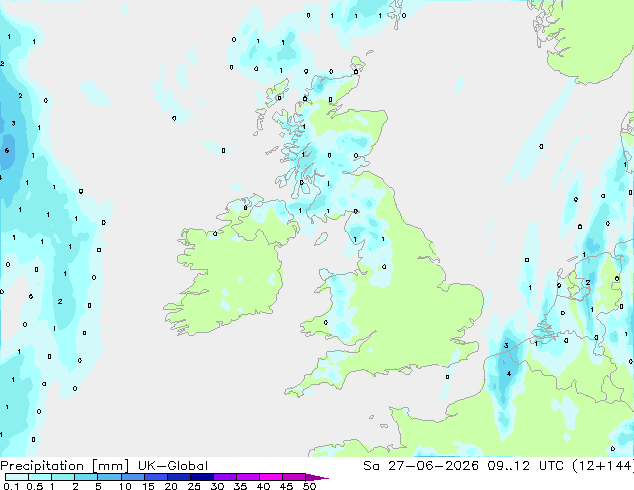Screen dimensions: 634x490
Task: Click the '4' precipitation value over northern France
Action: click(x=509, y=373)
